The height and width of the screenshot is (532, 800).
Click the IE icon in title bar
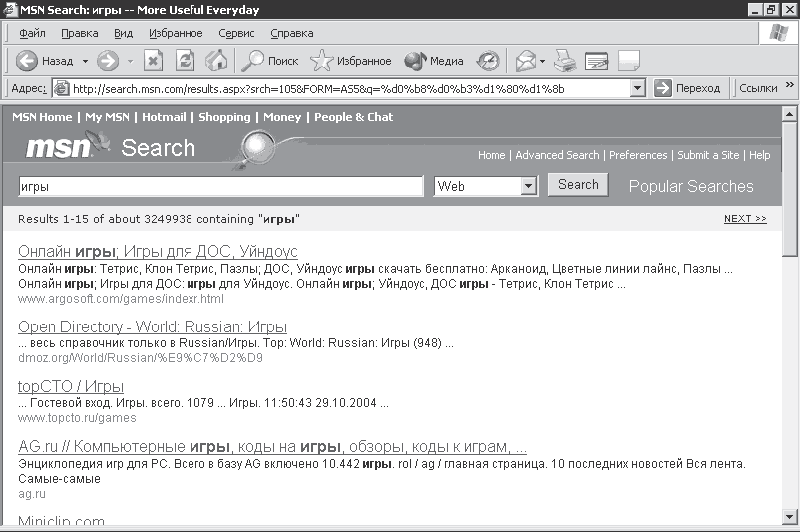(10, 10)
